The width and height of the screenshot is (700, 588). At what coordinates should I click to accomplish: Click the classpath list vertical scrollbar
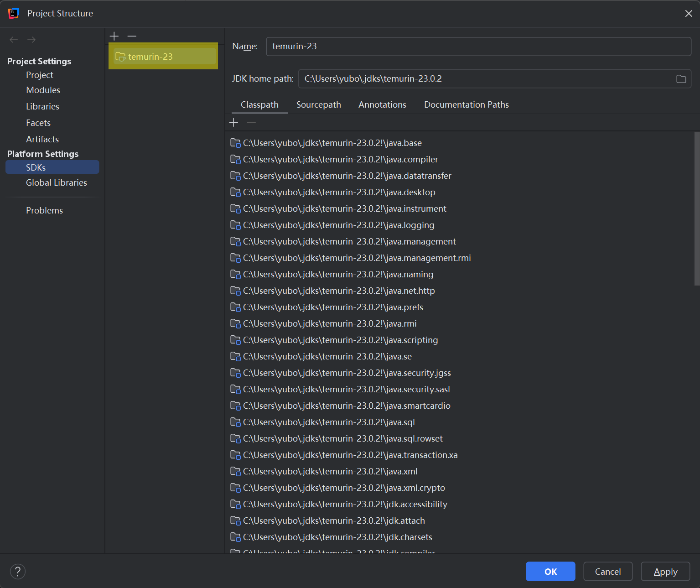(x=696, y=209)
